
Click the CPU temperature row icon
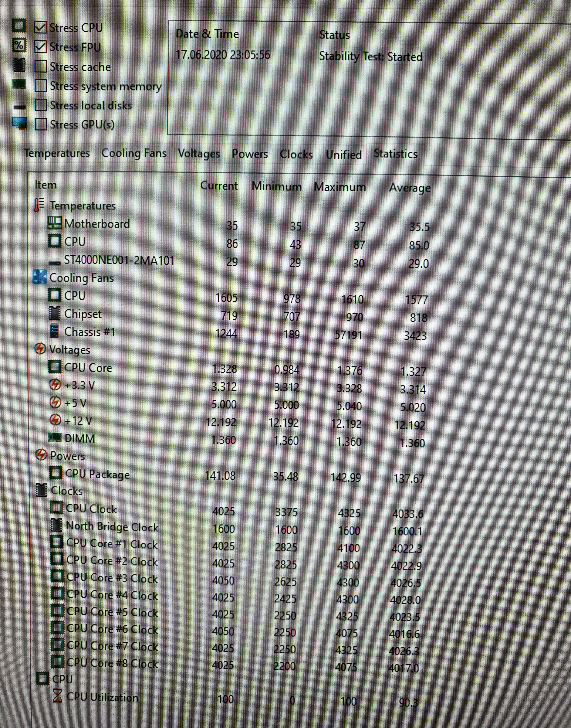point(55,241)
